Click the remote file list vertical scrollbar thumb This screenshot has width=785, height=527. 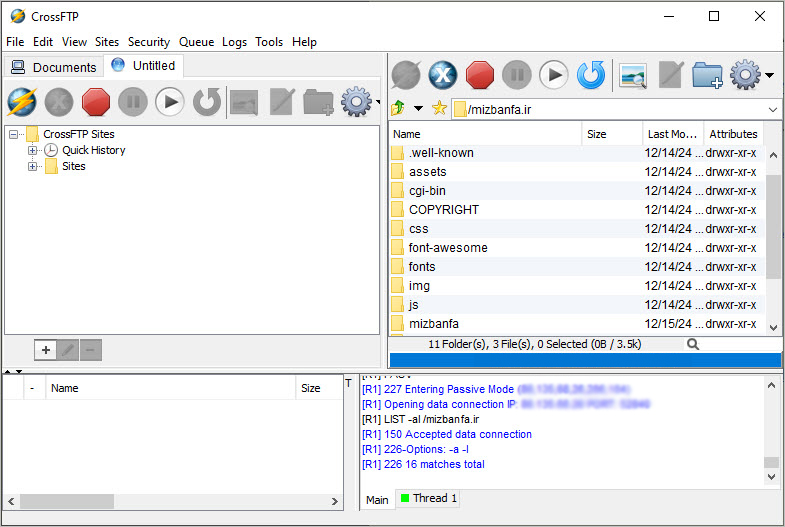(773, 226)
